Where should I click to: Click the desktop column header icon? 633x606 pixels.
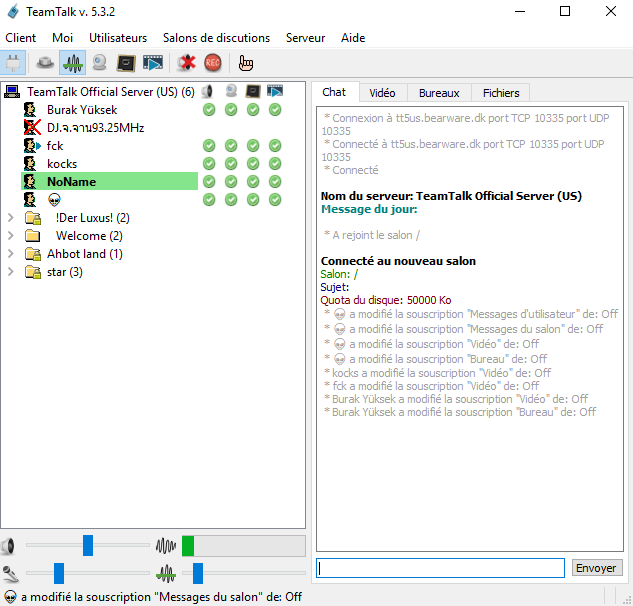tap(253, 91)
